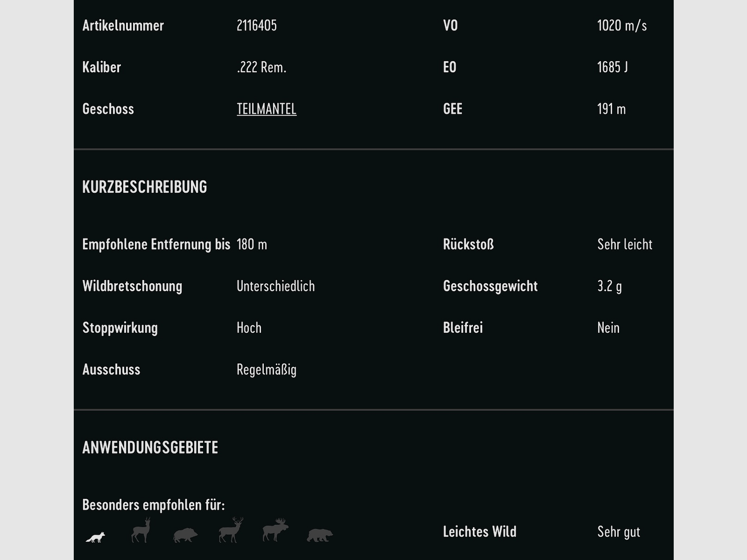The image size is (747, 560).
Task: Click the moose icon
Action: (275, 530)
